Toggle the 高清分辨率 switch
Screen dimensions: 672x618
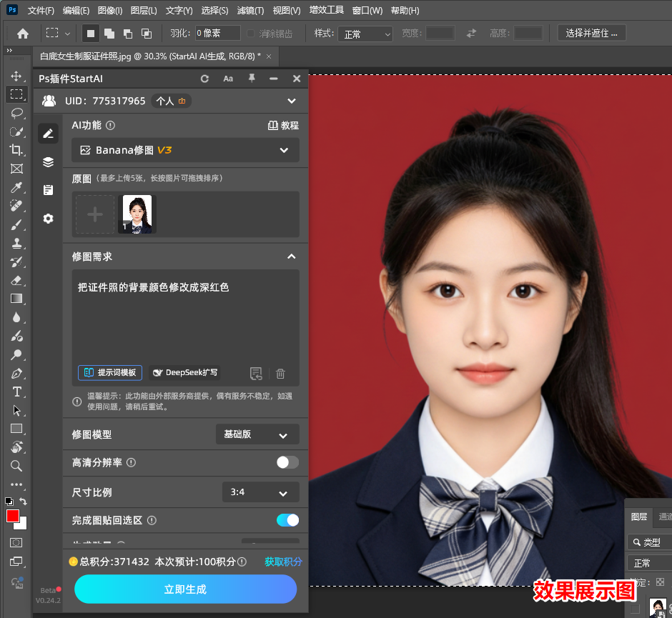point(287,462)
